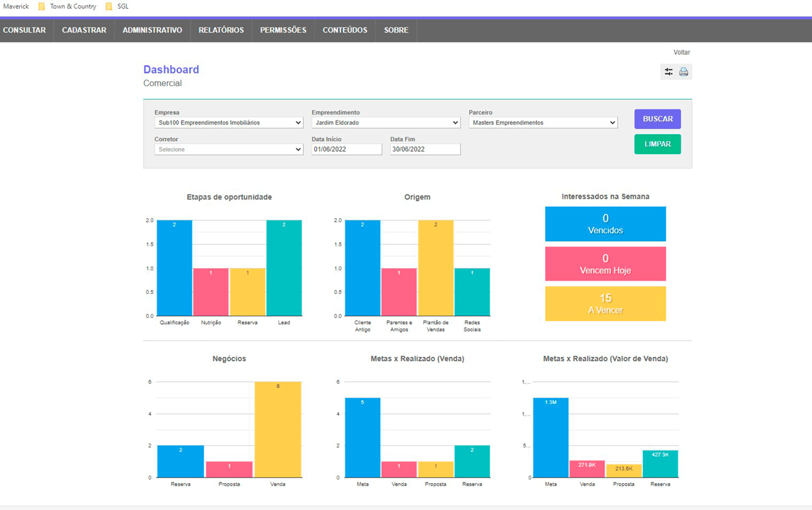Click the yellow A Vencer tile
The height and width of the screenshot is (510, 812).
click(605, 304)
